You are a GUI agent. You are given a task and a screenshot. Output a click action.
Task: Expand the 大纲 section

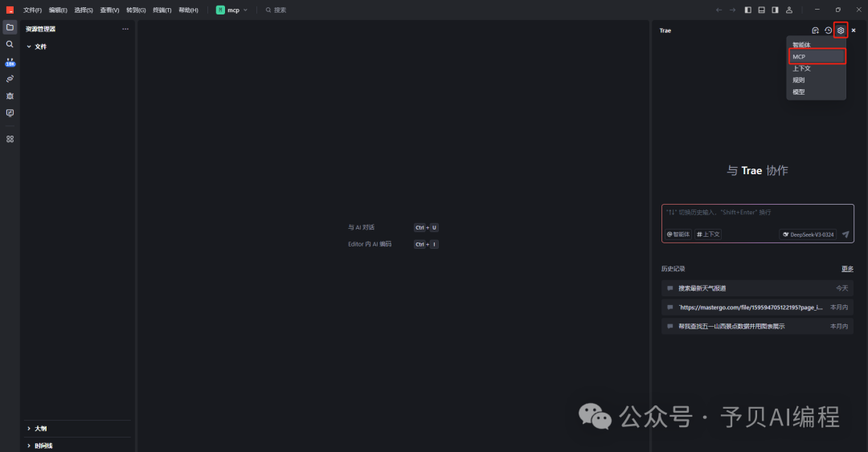(36, 429)
